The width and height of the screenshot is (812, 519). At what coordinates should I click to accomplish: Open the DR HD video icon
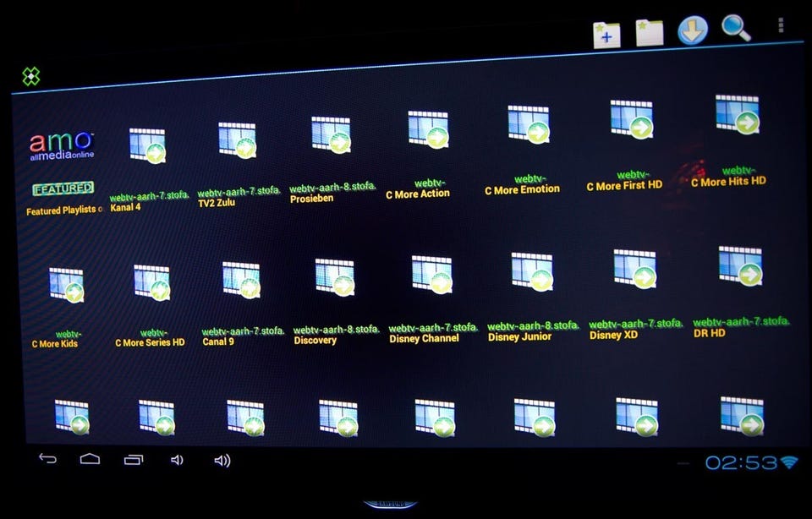(x=741, y=266)
